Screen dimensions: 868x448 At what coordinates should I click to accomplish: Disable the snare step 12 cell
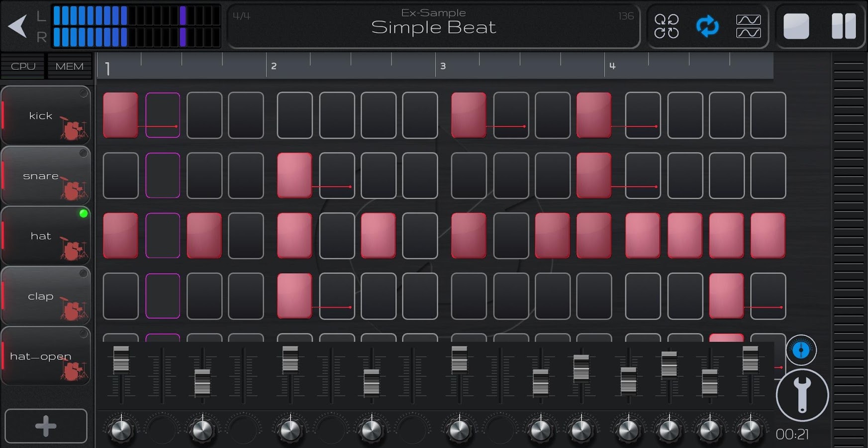(594, 175)
